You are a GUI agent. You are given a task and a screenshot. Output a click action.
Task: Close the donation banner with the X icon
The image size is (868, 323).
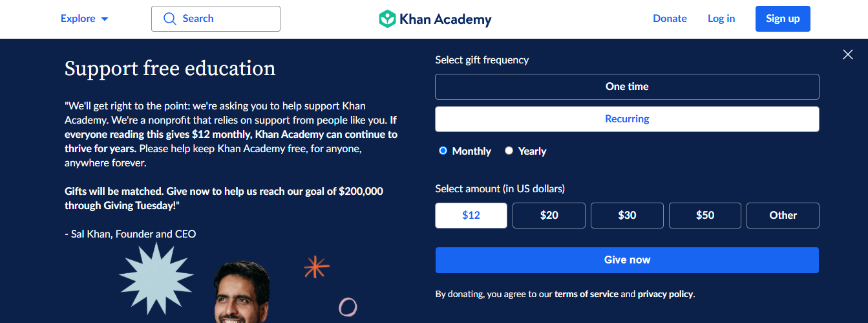click(848, 55)
